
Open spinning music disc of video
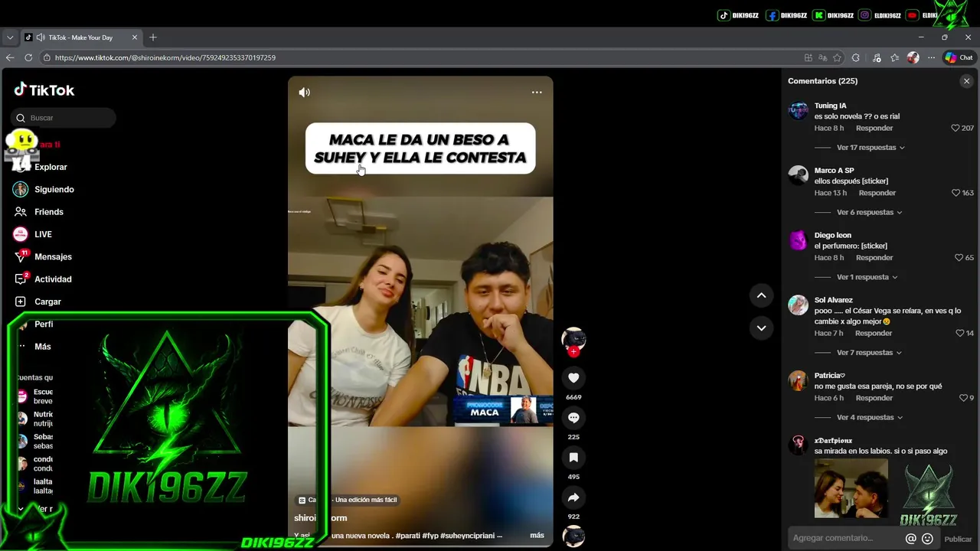tap(573, 536)
